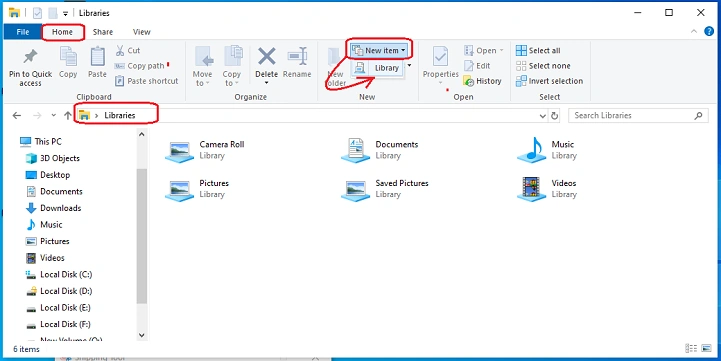The image size is (721, 361).
Task: Click the Paste clipboard icon
Action: click(97, 57)
